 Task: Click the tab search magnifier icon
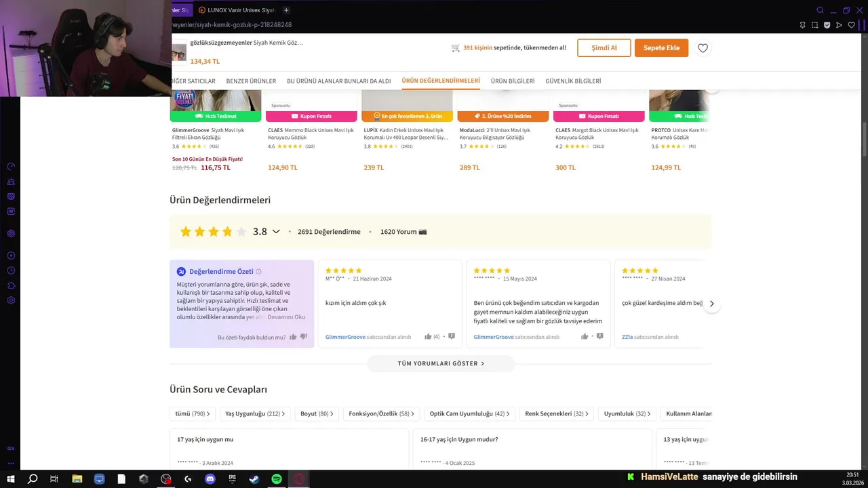point(820,10)
